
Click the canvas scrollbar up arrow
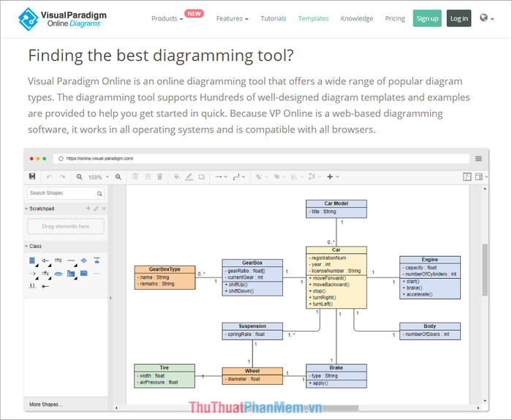click(x=485, y=189)
